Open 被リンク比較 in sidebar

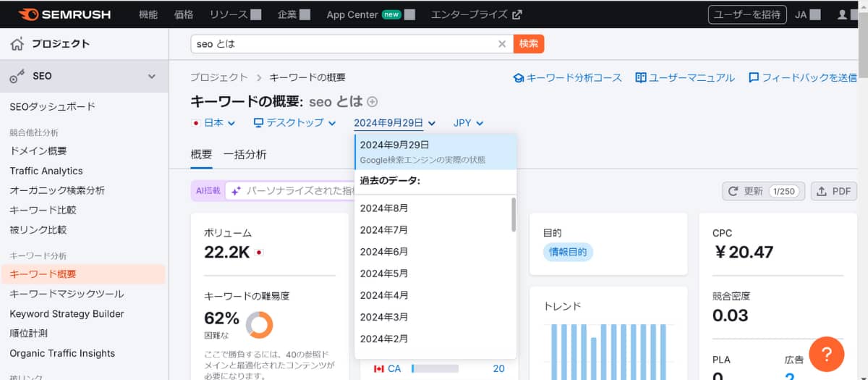tap(38, 229)
